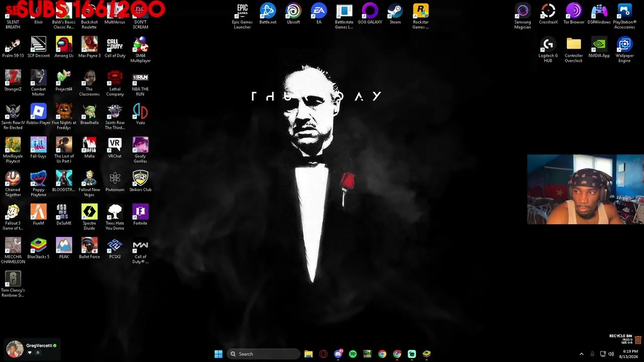Open the Windows Start menu
The width and height of the screenshot is (644, 362).
(218, 354)
